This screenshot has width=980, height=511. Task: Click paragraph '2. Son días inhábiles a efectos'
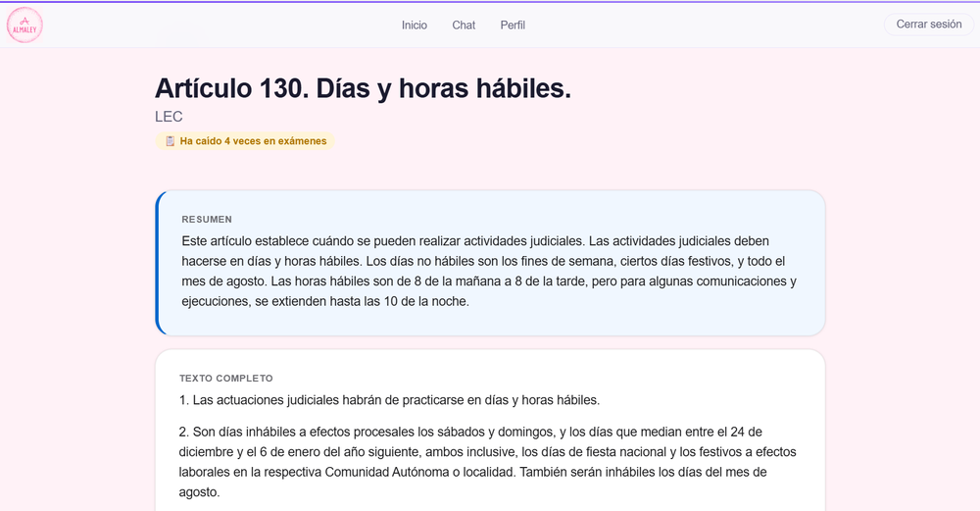[489, 462]
